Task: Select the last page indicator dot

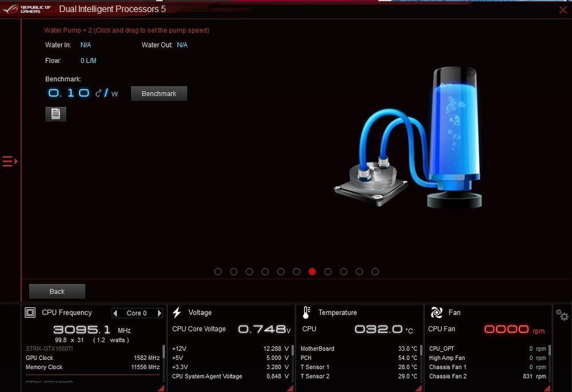Action: 375,272
